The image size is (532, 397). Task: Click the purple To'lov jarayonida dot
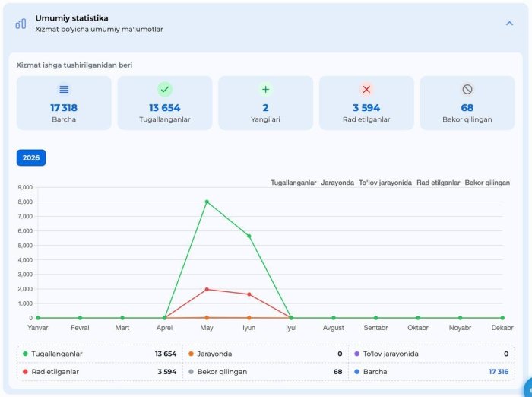pyautogui.click(x=356, y=354)
